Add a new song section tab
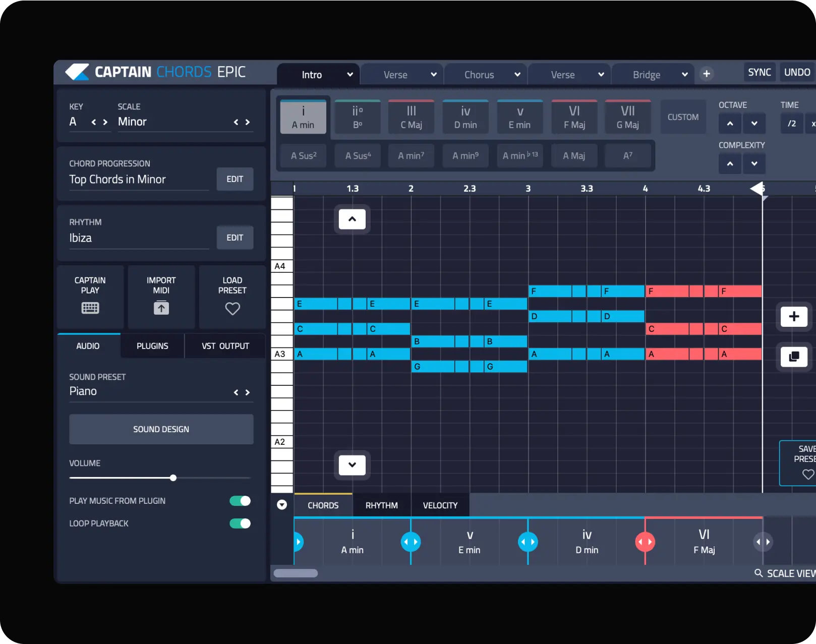 tap(707, 74)
